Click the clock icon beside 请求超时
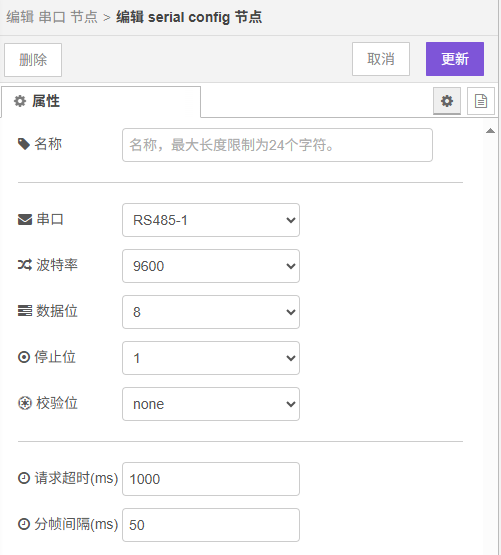This screenshot has height=555, width=501. (x=24, y=478)
